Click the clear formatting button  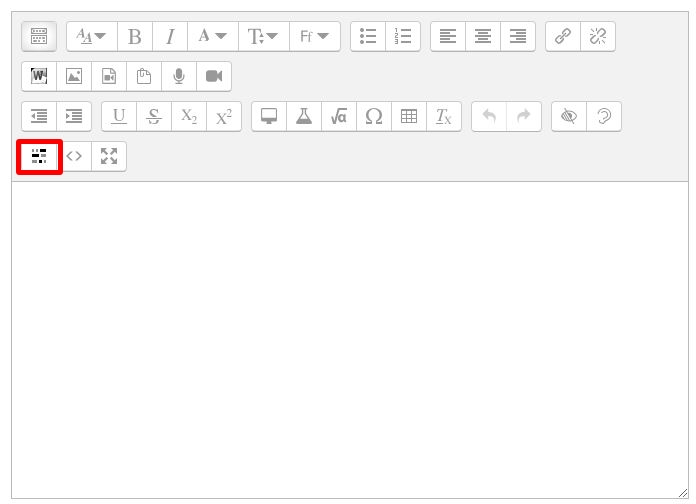[444, 116]
